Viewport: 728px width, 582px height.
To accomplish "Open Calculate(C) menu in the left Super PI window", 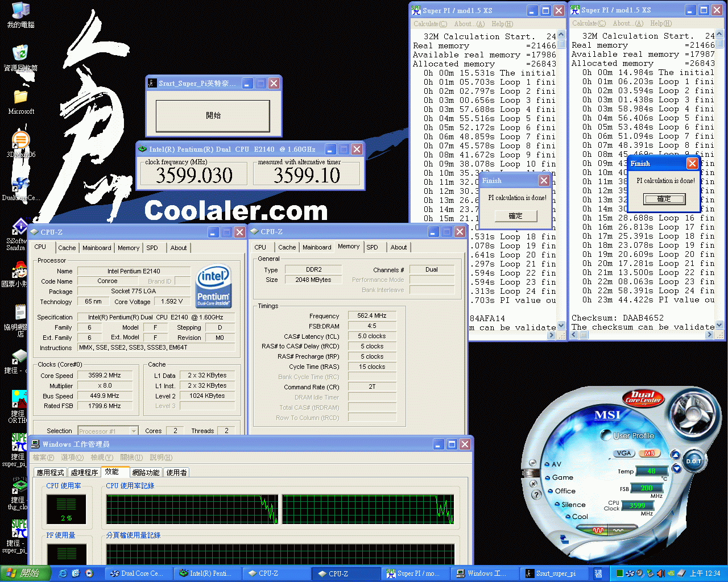I will coord(431,24).
